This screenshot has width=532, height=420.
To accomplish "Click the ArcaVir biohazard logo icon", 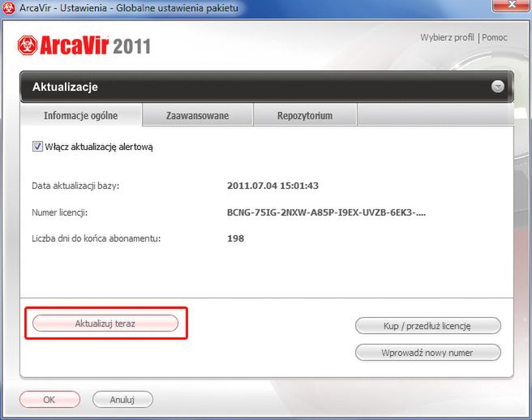I will point(28,45).
